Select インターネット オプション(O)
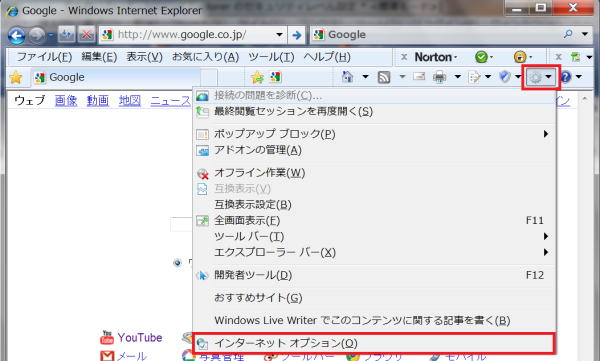Screen dimensions: 600x361 [x=373, y=343]
